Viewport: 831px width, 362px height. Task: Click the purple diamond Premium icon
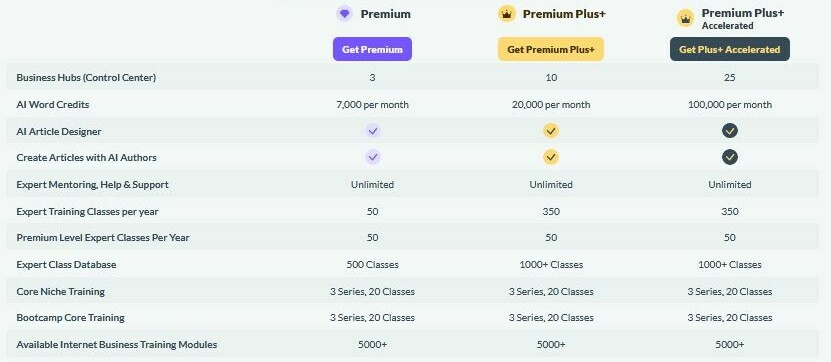point(344,14)
